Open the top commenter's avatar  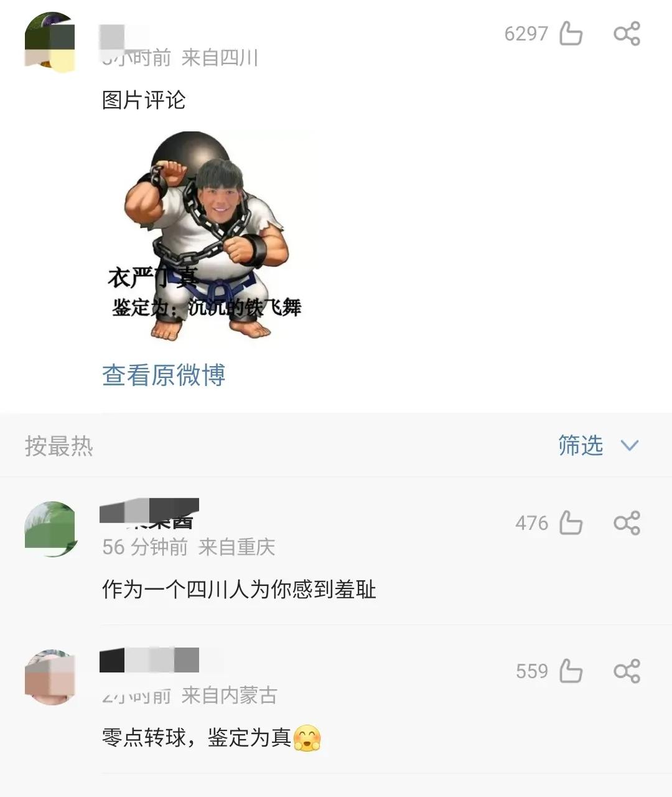[x=50, y=40]
